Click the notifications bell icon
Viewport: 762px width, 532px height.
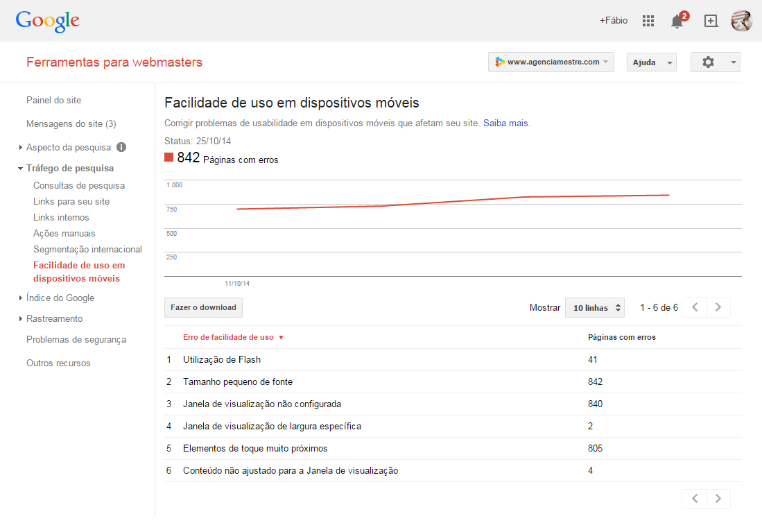click(x=677, y=21)
